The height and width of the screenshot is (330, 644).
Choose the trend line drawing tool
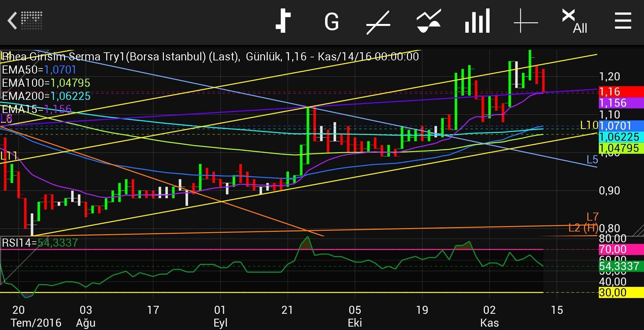pos(378,22)
